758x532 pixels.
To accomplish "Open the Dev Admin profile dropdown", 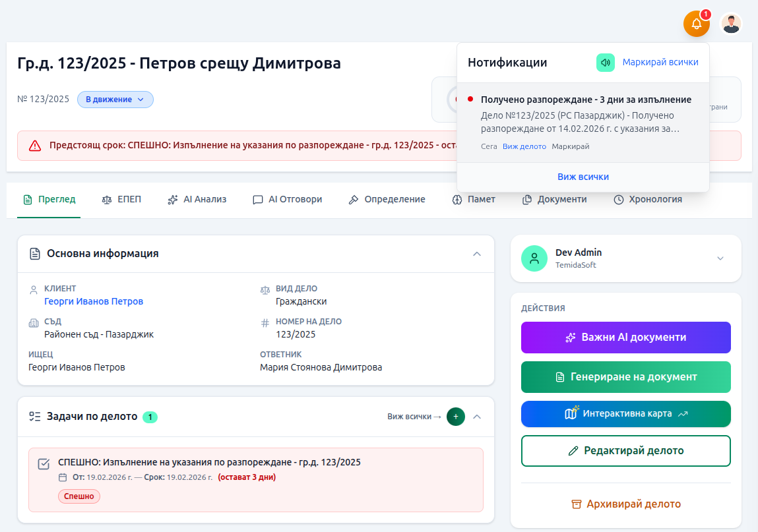I will pos(720,258).
